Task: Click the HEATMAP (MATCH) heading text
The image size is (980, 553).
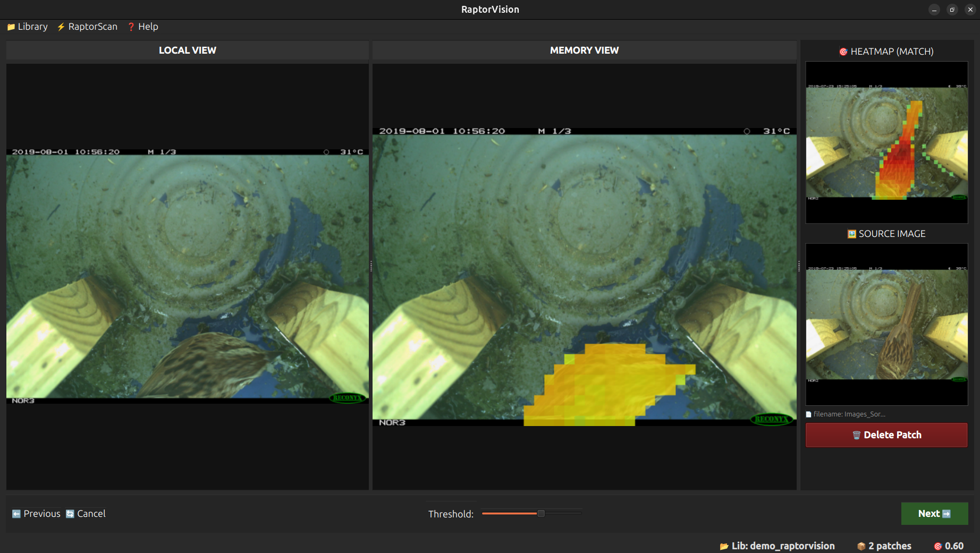Action: click(x=892, y=52)
